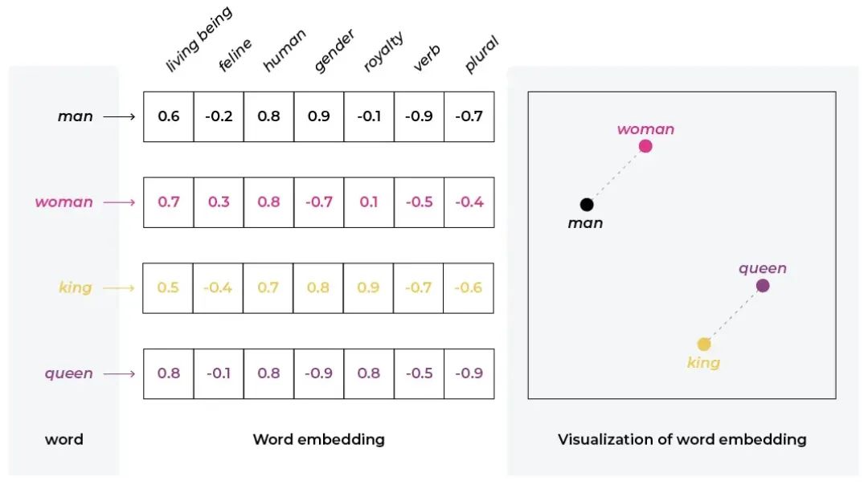
Task: Click the 'queen' word label on left
Action: pos(68,373)
